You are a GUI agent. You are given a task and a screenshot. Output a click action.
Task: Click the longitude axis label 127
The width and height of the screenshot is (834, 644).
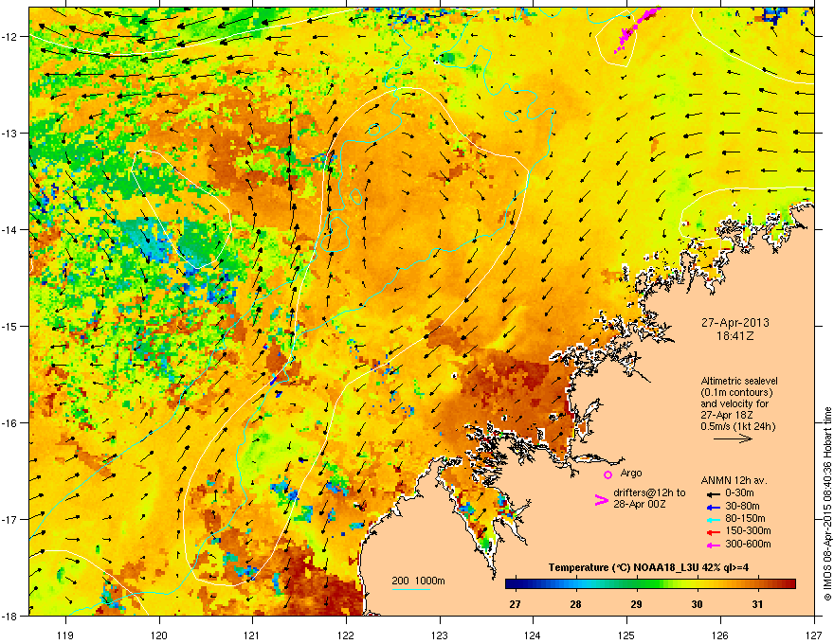click(814, 635)
